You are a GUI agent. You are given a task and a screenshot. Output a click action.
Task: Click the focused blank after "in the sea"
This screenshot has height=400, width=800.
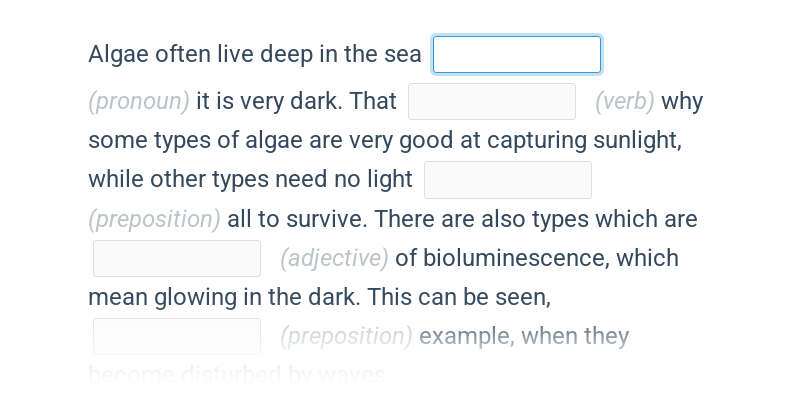(x=517, y=55)
